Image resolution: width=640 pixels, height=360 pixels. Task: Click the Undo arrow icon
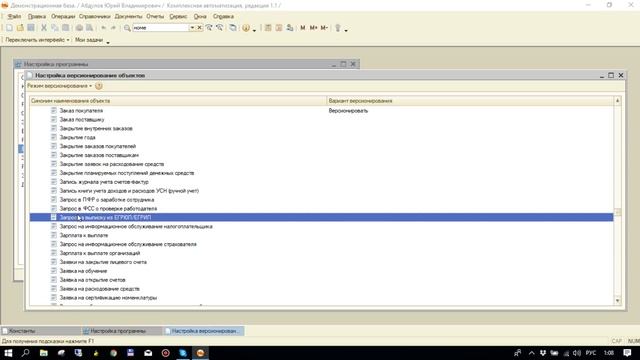coord(103,28)
